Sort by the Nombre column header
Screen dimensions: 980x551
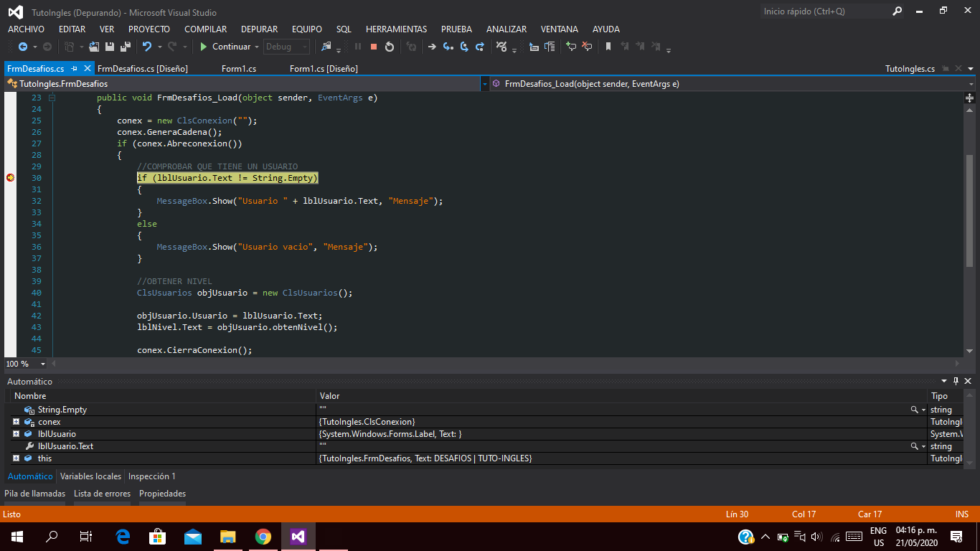[x=163, y=396]
